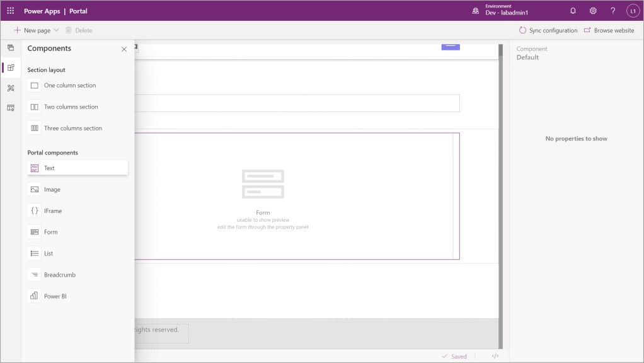Close the Components panel

124,49
